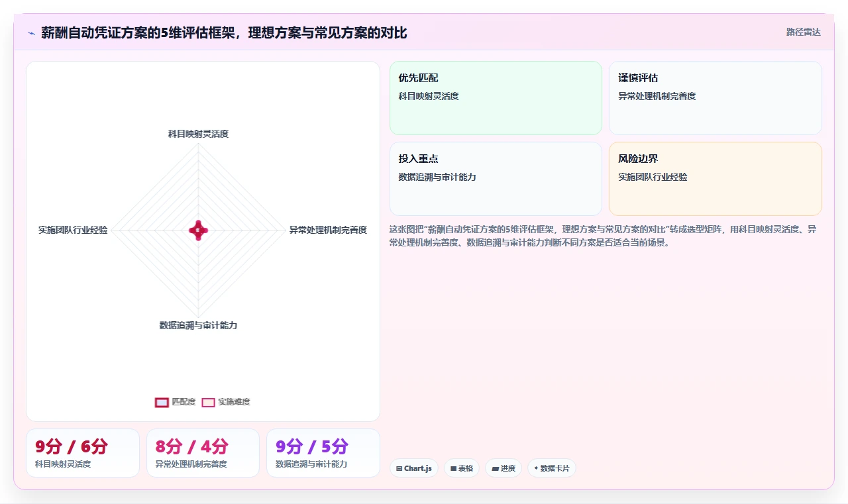Click the 异常处理机制完善度 radar axis label
The width and height of the screenshot is (848, 504).
(x=328, y=230)
